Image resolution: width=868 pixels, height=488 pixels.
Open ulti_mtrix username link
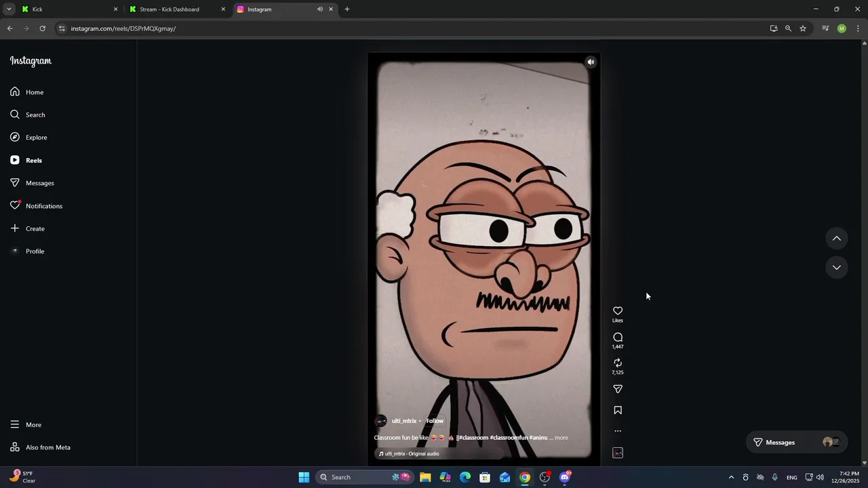pos(404,421)
